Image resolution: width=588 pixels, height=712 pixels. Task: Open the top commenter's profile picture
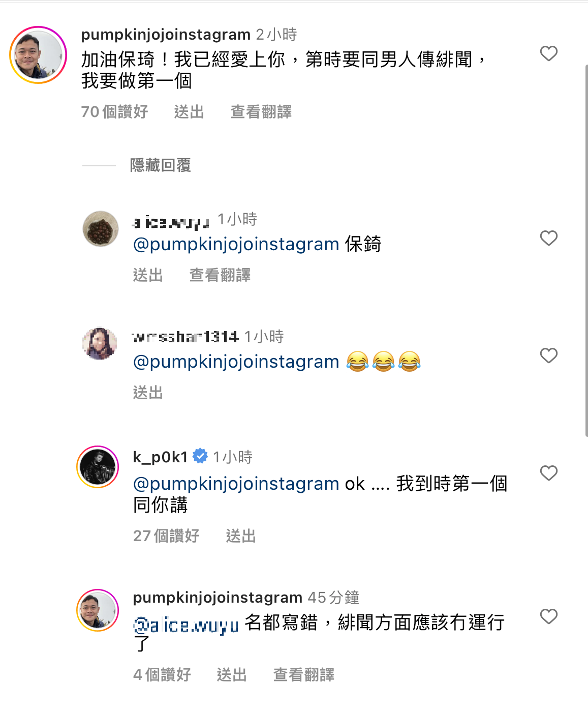pyautogui.click(x=38, y=55)
